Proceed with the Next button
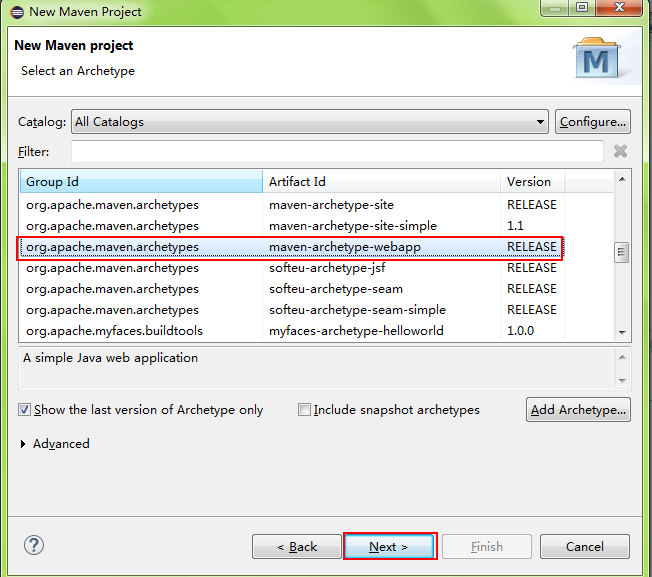 pos(389,547)
